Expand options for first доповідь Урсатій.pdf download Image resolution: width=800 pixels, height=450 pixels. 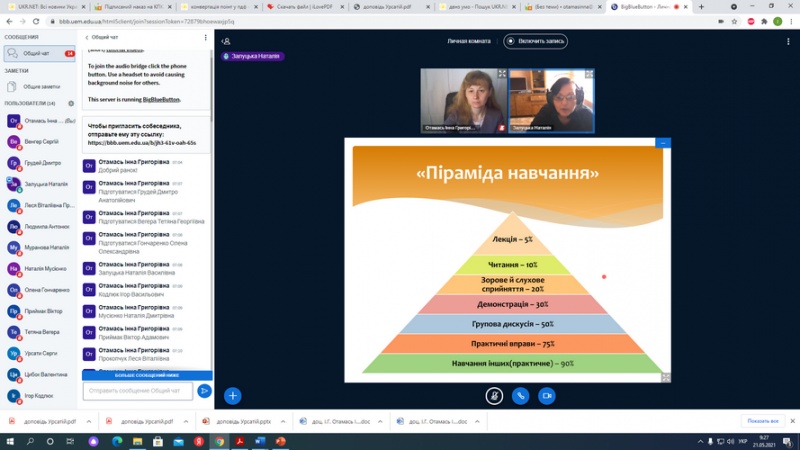pyautogui.click(x=89, y=422)
